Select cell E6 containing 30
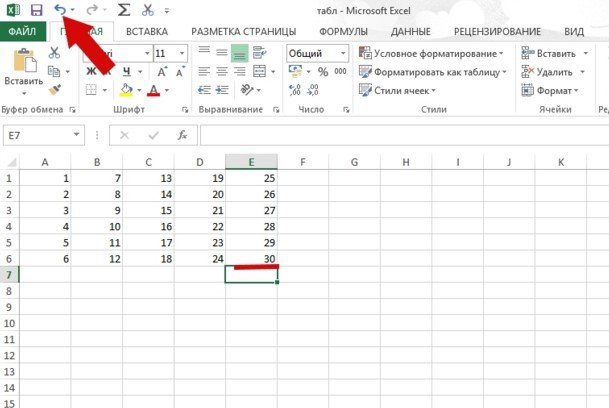The width and height of the screenshot is (609, 408). tap(251, 259)
